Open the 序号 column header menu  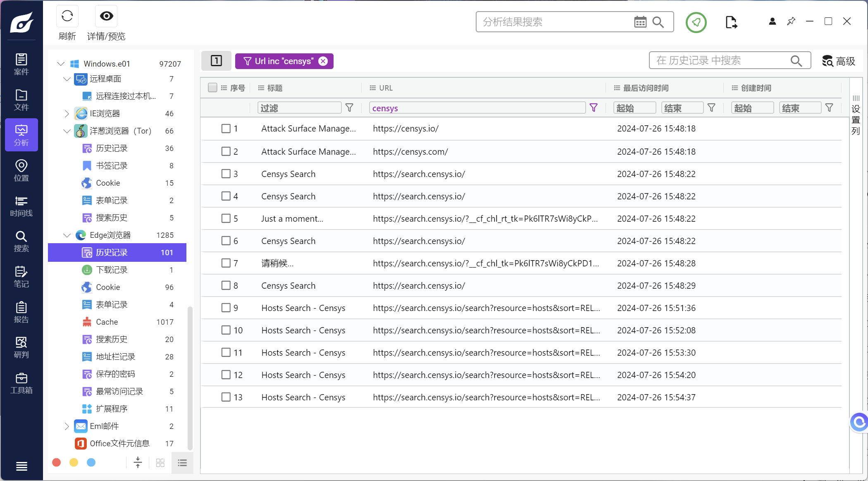click(224, 88)
